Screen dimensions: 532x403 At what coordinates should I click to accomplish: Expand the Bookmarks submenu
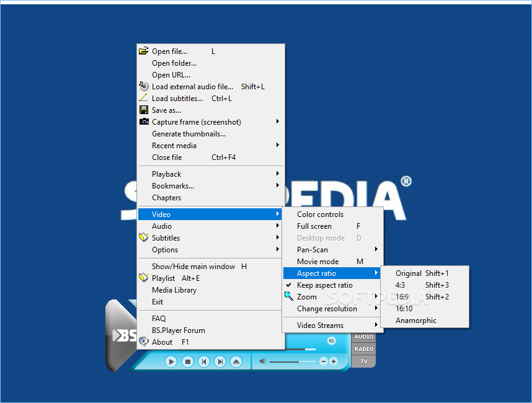pyautogui.click(x=210, y=186)
